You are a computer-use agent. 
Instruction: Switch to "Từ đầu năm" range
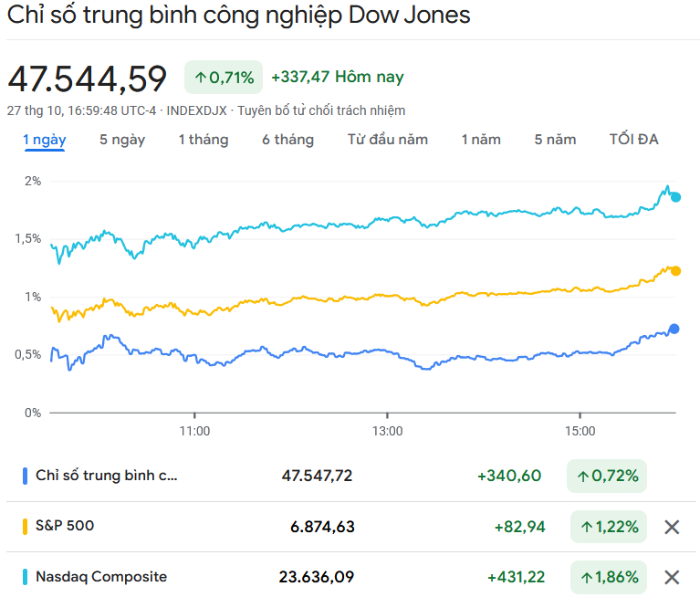point(388,140)
